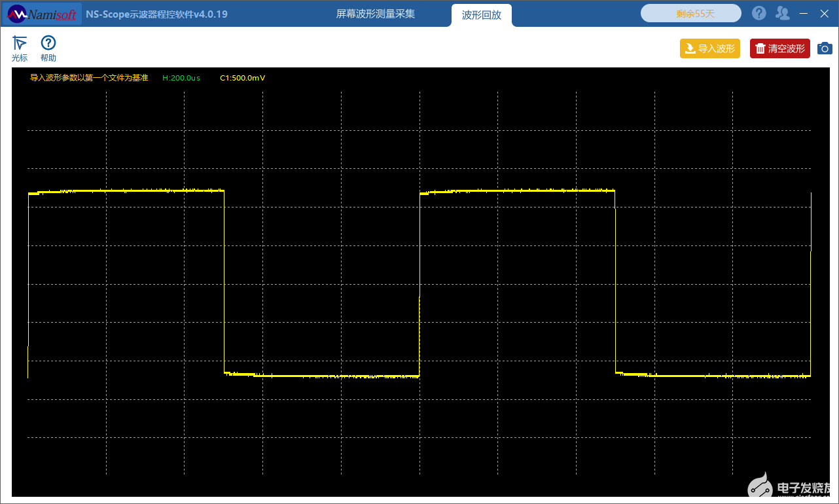Click NS-Scope示波器程控软件v4.0.19 title text
Image resolution: width=839 pixels, height=504 pixels.
[156, 14]
